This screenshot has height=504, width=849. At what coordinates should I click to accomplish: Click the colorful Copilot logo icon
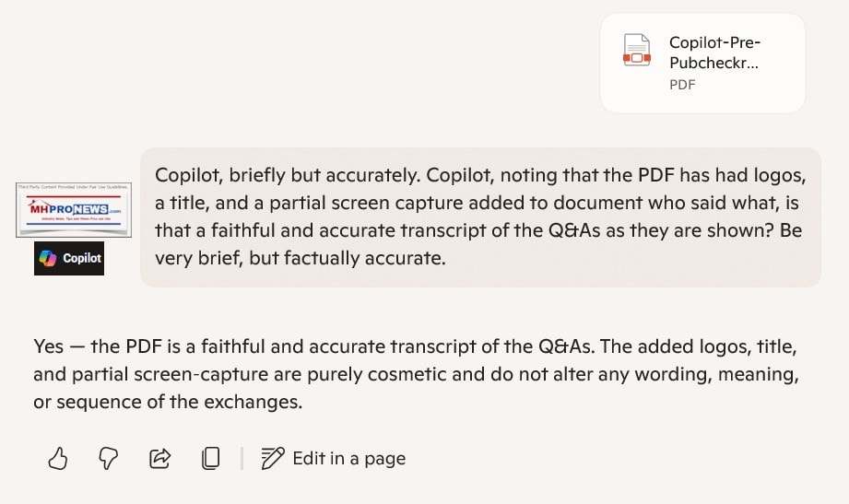[x=49, y=259]
